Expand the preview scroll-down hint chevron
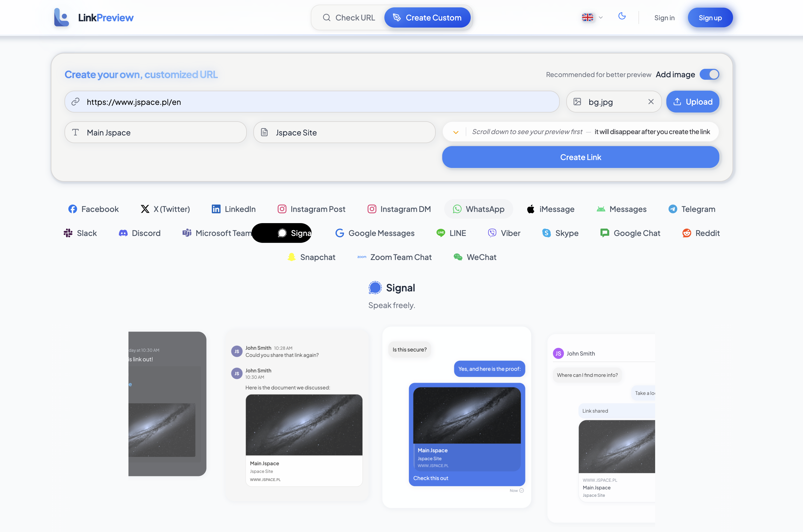803x532 pixels. (x=456, y=132)
